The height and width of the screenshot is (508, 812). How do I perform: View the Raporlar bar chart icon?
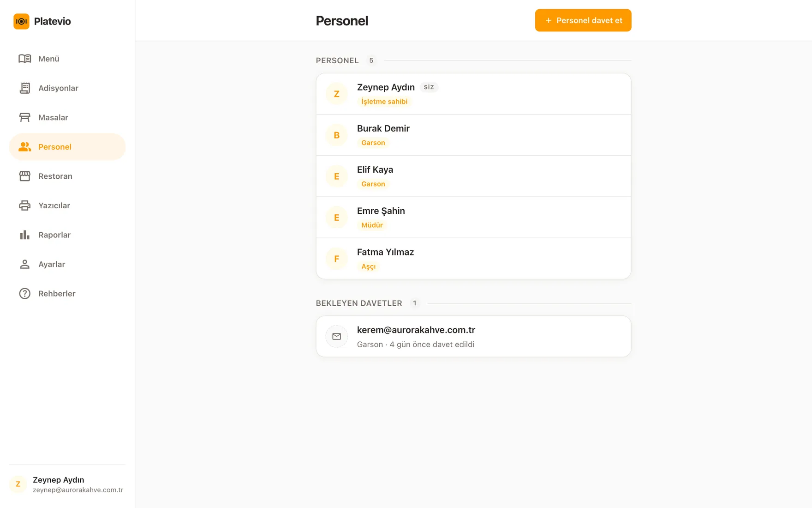[x=25, y=235]
